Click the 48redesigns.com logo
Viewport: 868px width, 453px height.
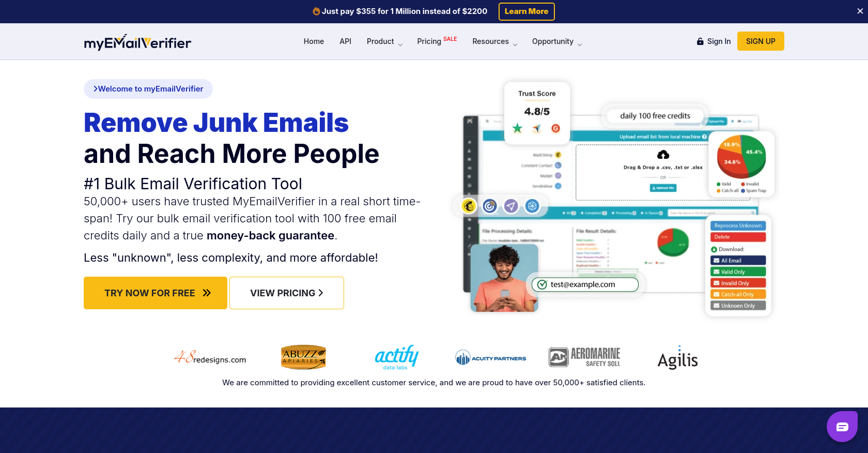210,357
